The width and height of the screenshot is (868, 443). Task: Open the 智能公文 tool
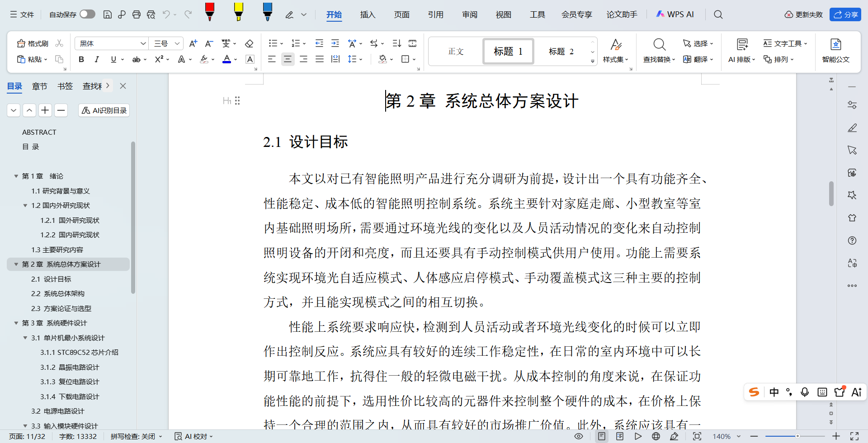pyautogui.click(x=835, y=51)
